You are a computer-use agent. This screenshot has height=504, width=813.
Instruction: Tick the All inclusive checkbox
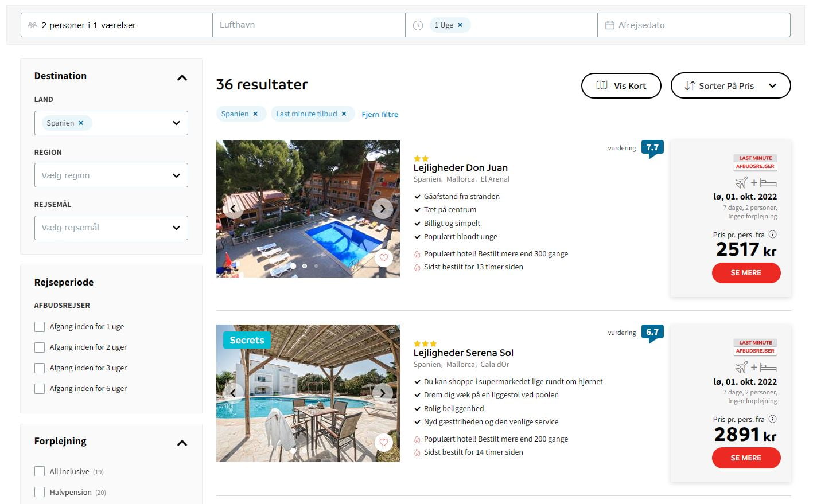pyautogui.click(x=40, y=471)
